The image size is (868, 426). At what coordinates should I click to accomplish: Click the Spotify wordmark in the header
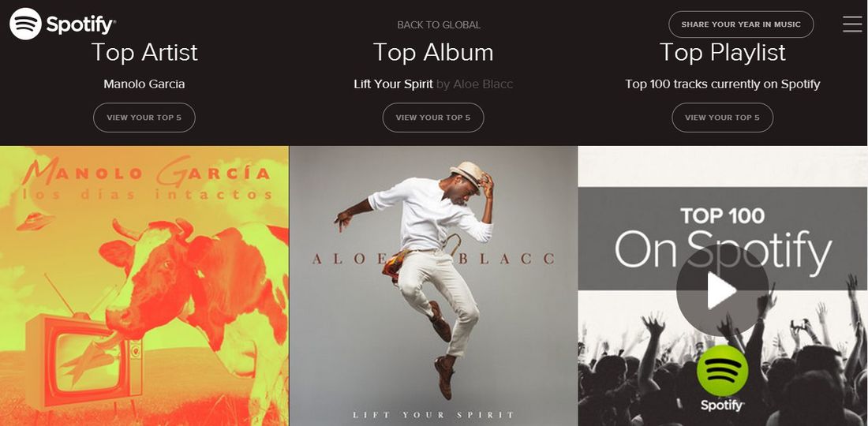[80, 25]
